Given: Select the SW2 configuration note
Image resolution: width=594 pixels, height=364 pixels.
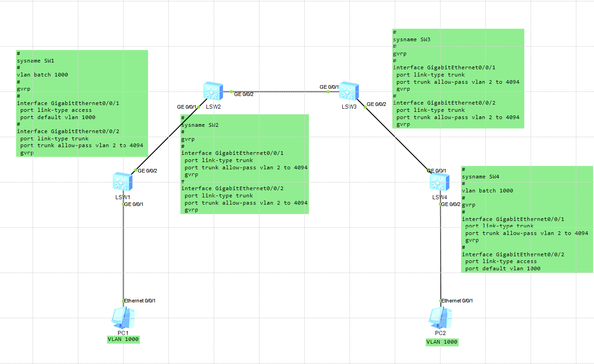Looking at the screenshot, I should click(244, 163).
